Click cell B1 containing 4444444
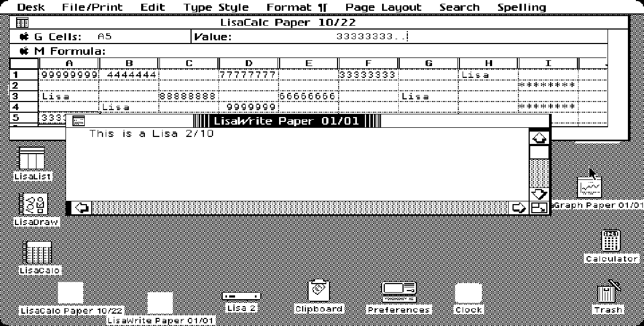The width and height of the screenshot is (644, 326). click(x=129, y=75)
